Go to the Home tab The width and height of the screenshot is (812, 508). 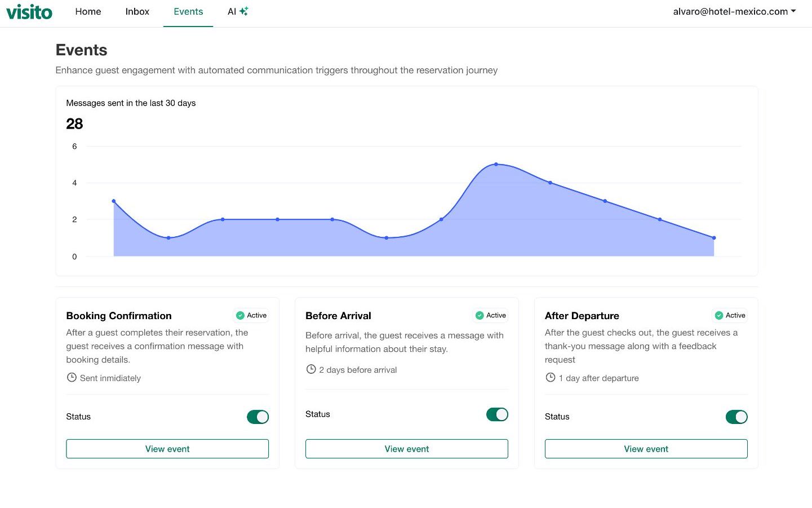click(88, 11)
